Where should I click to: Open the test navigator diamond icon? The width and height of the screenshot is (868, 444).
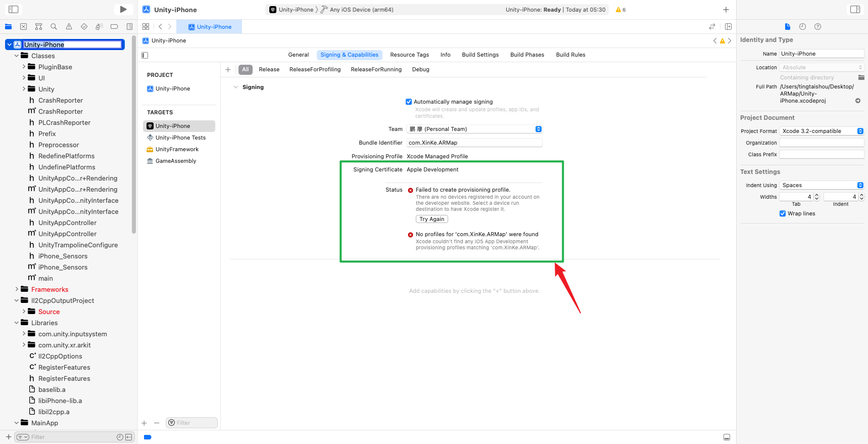84,26
